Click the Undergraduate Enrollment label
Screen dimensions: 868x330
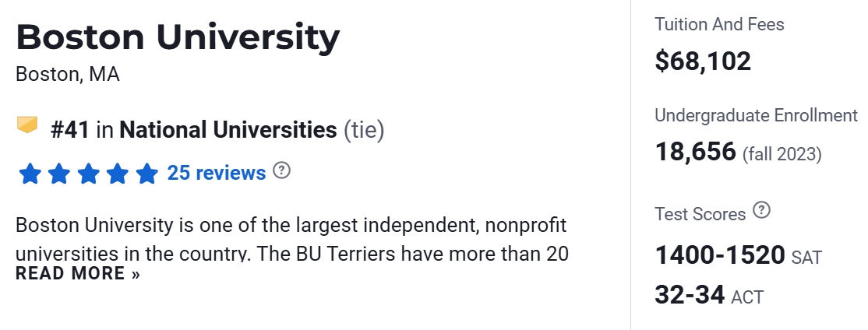[x=756, y=115]
